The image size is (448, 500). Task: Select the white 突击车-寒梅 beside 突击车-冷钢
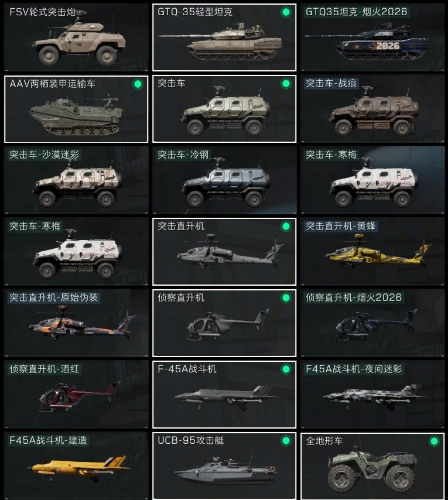click(x=372, y=180)
